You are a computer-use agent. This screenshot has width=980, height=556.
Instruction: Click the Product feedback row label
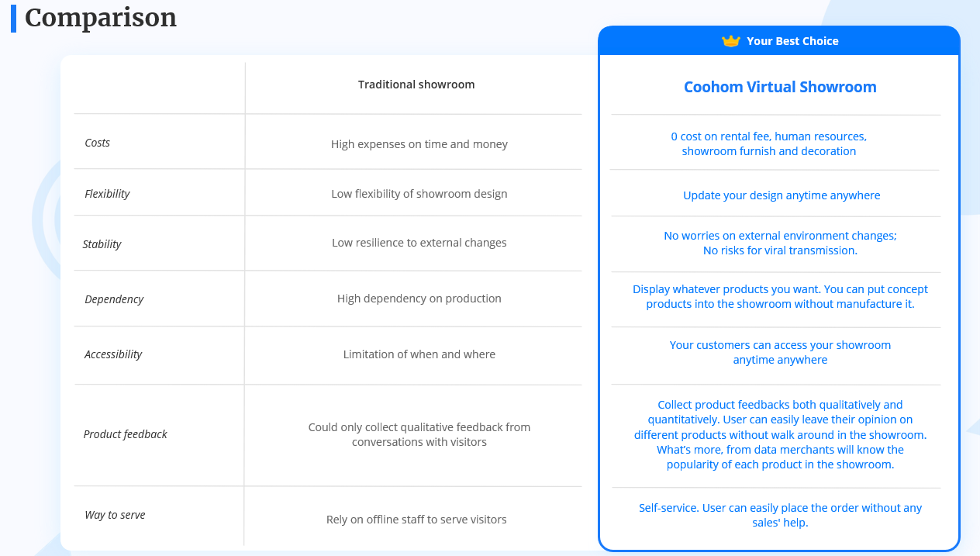[126, 434]
